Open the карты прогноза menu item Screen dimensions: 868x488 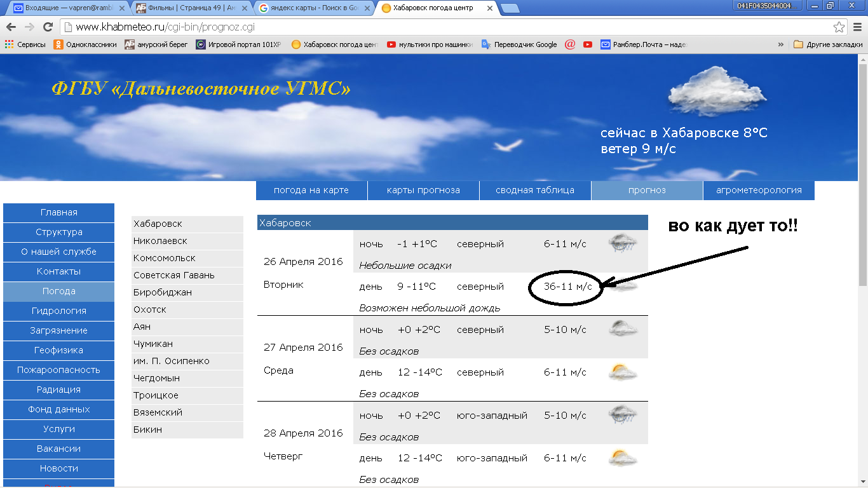(423, 190)
